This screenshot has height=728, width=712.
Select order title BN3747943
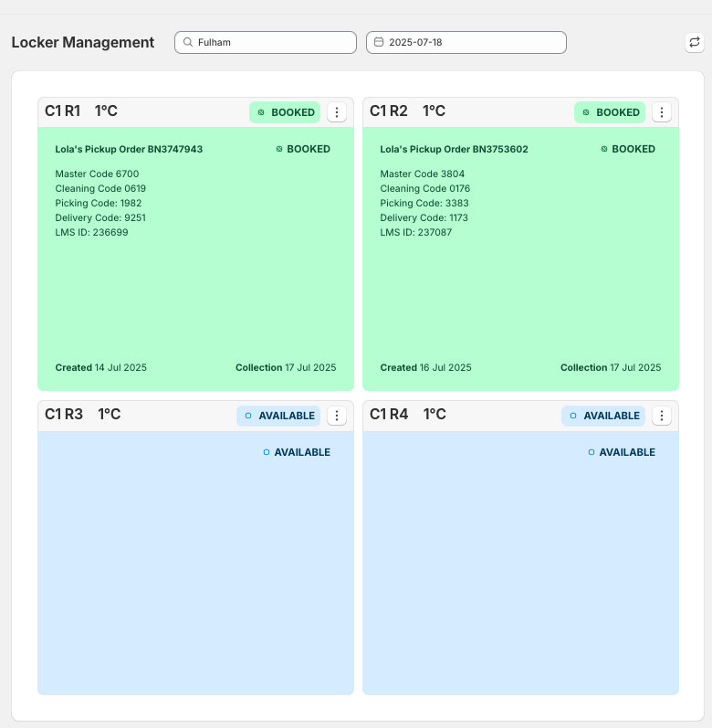pyautogui.click(x=129, y=149)
